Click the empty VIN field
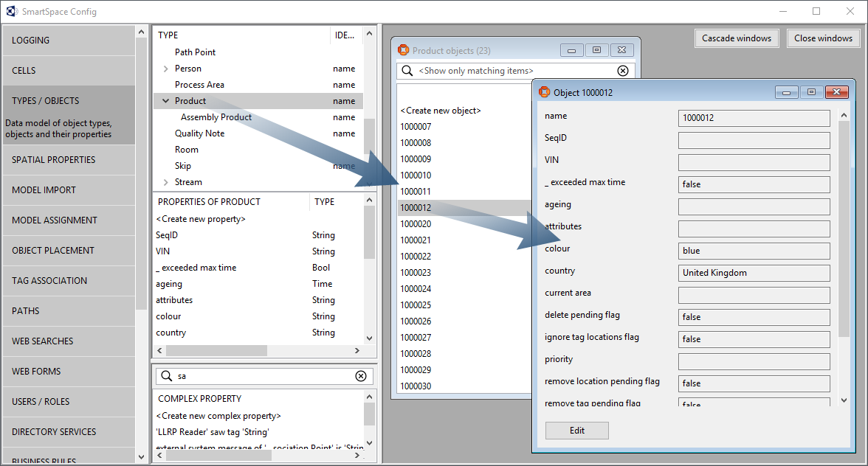868x466 pixels. [754, 162]
